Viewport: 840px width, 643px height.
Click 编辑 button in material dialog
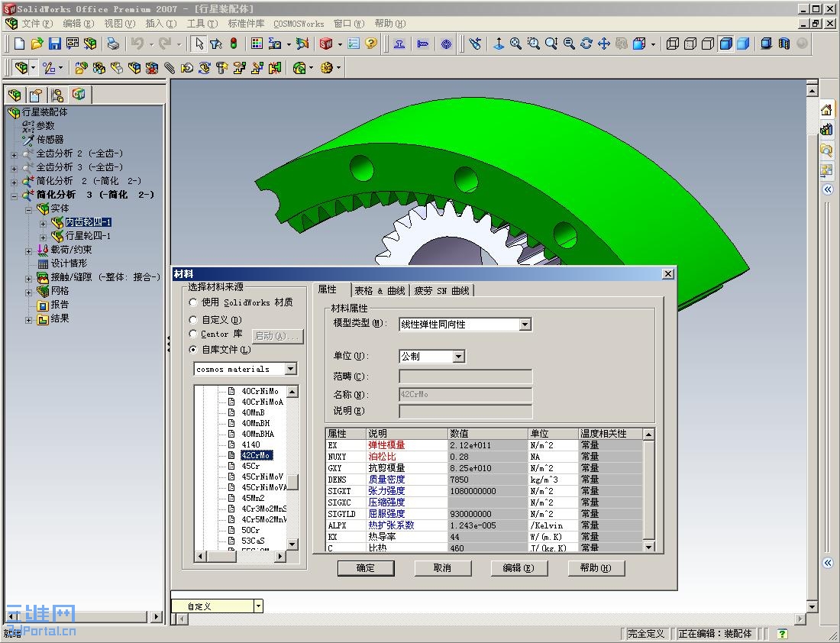point(519,568)
